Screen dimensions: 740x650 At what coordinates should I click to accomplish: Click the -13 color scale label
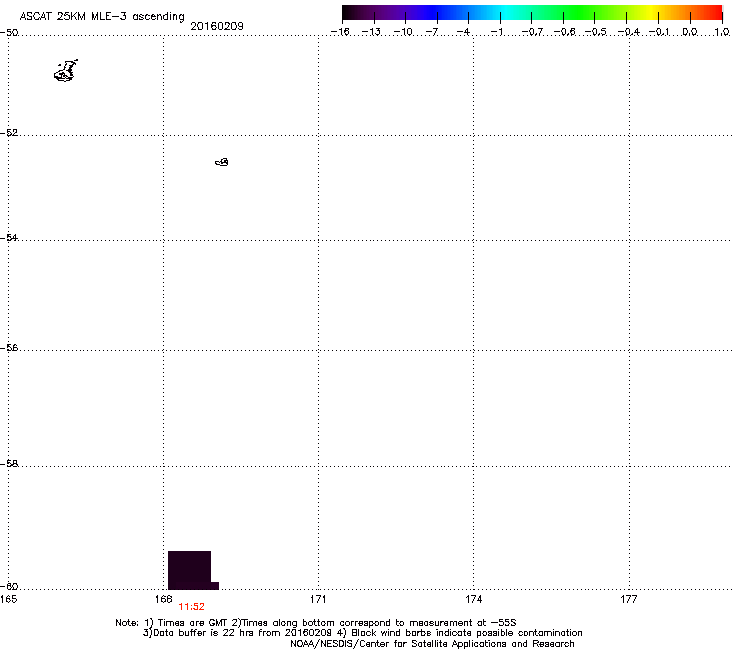pyautogui.click(x=371, y=32)
